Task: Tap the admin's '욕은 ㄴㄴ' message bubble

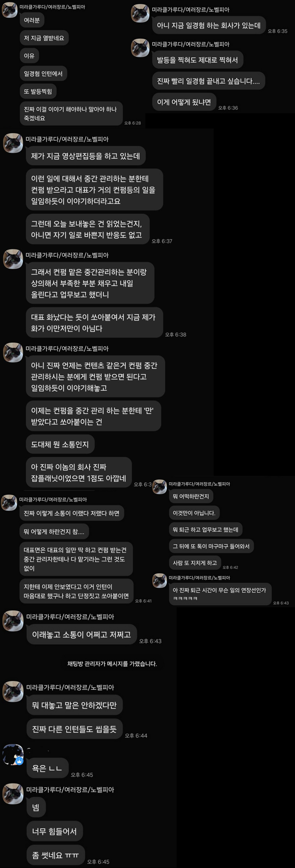Action: click(47, 768)
